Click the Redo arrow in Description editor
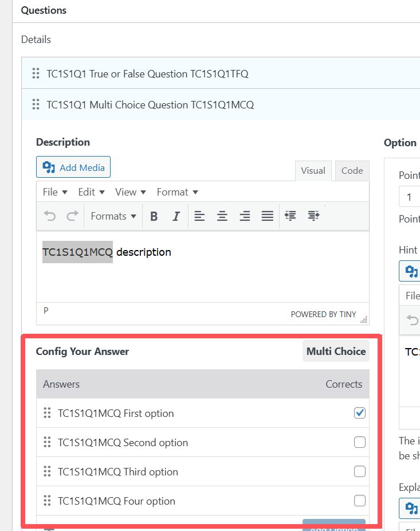 72,216
